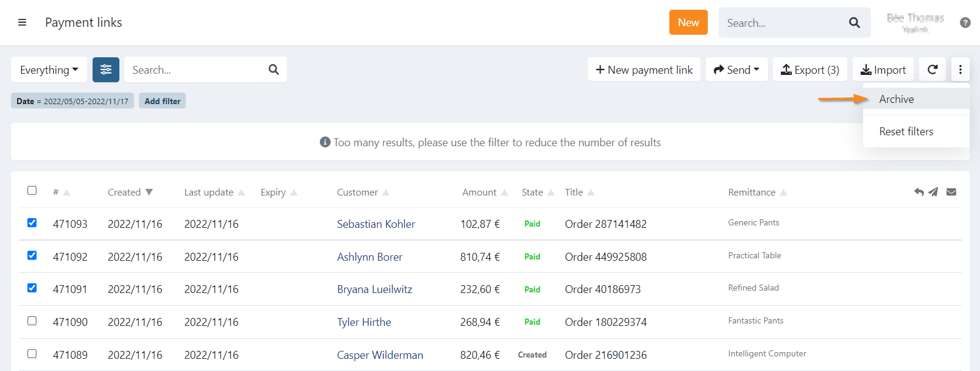Screen dimensions: 980x371
Task: Open the Send dropdown menu
Action: click(736, 69)
